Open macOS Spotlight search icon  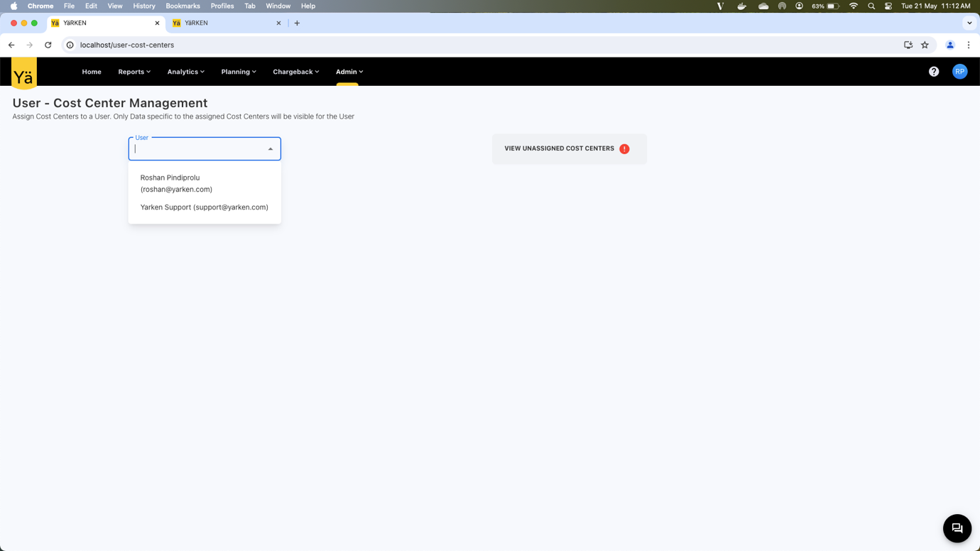click(871, 6)
